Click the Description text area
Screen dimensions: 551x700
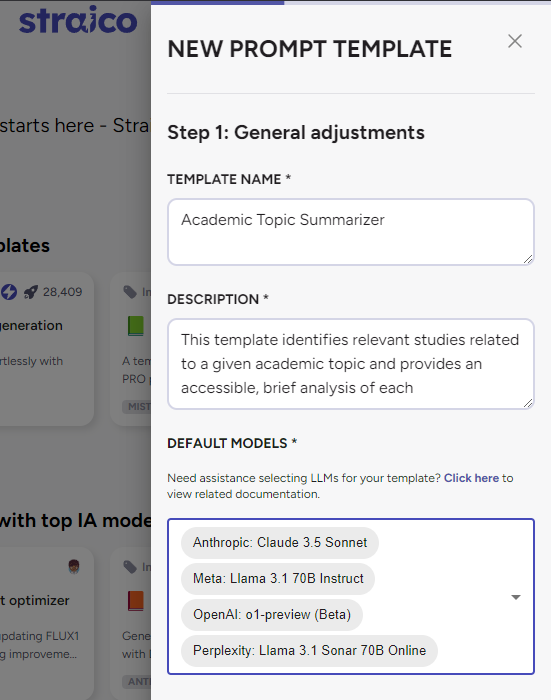click(351, 364)
